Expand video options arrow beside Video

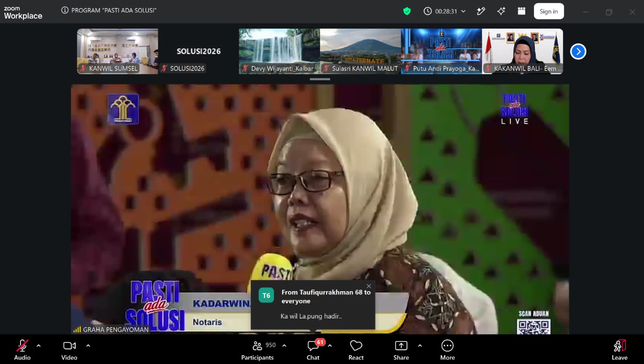click(x=88, y=345)
